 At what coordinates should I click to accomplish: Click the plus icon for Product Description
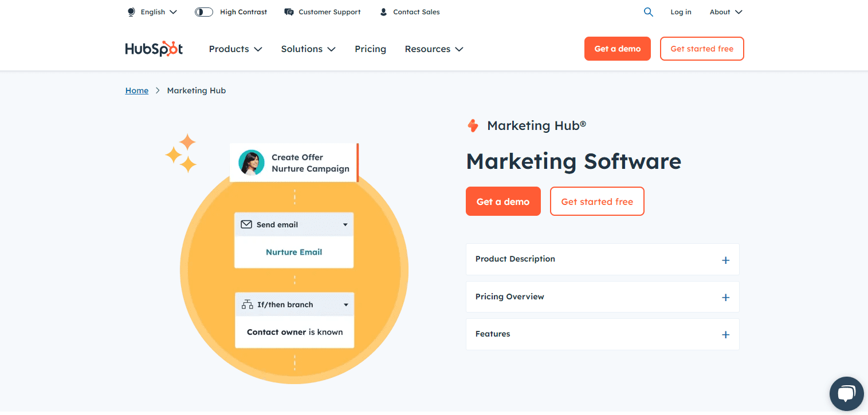(725, 260)
